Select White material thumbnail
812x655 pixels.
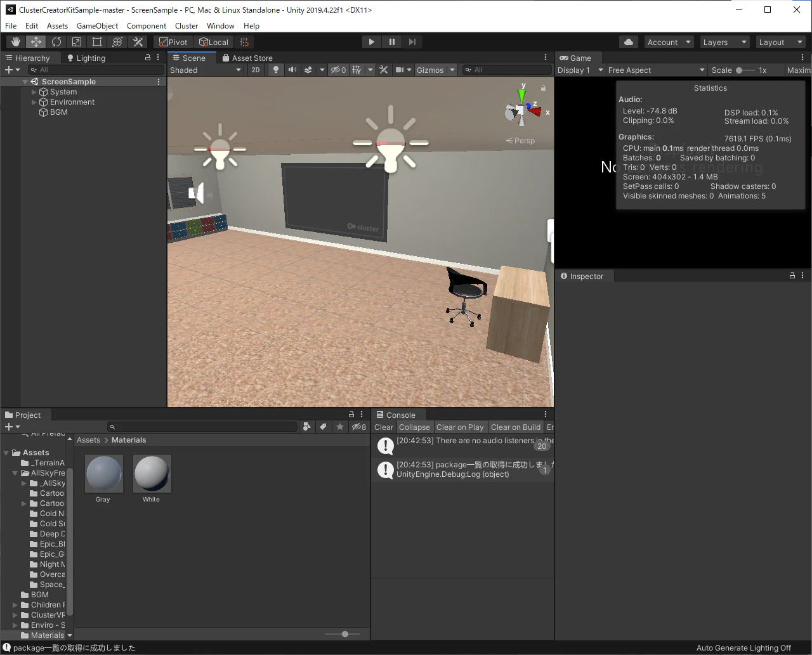click(x=151, y=474)
